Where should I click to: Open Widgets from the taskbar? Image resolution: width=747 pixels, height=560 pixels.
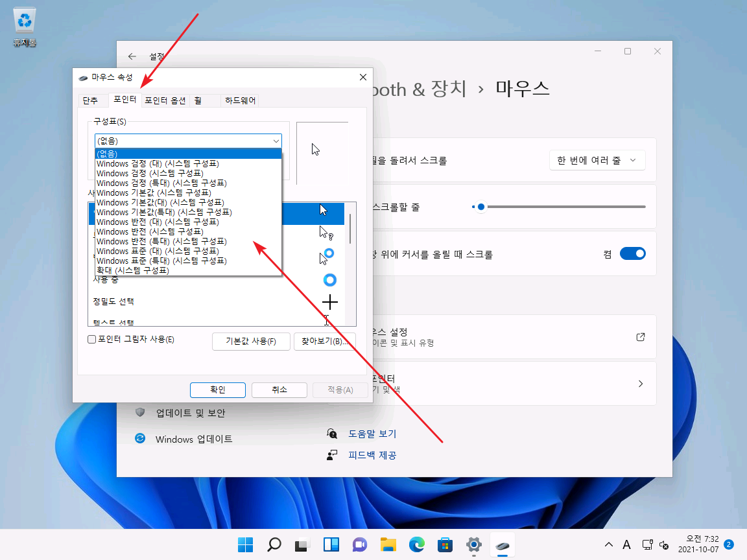[331, 544]
